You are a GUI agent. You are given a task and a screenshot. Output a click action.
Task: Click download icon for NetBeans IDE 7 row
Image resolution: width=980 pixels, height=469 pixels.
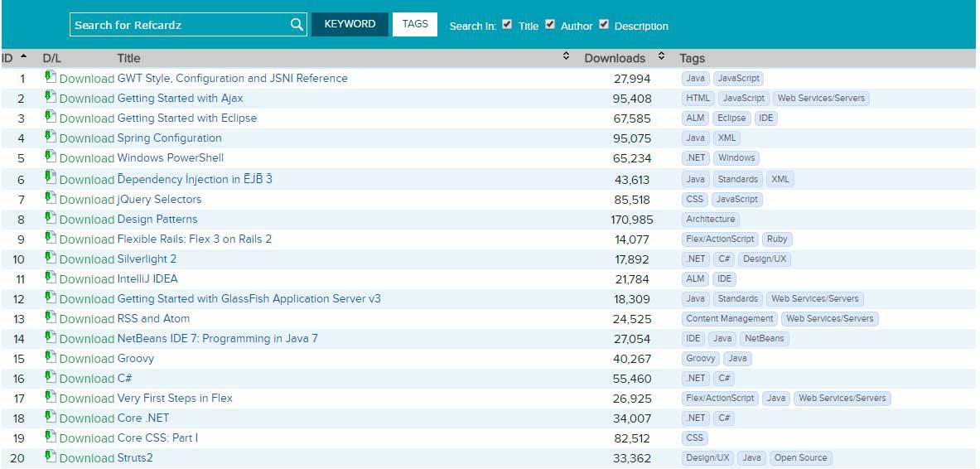[51, 338]
